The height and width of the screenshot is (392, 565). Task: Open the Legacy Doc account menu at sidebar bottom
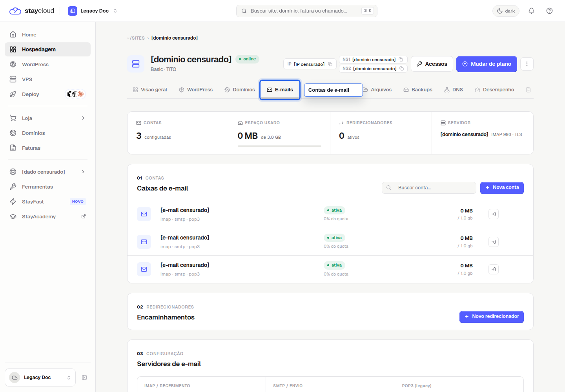click(40, 377)
